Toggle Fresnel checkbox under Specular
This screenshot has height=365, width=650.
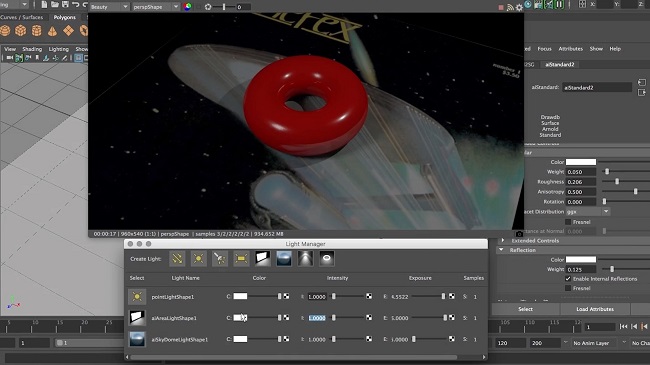[568, 222]
